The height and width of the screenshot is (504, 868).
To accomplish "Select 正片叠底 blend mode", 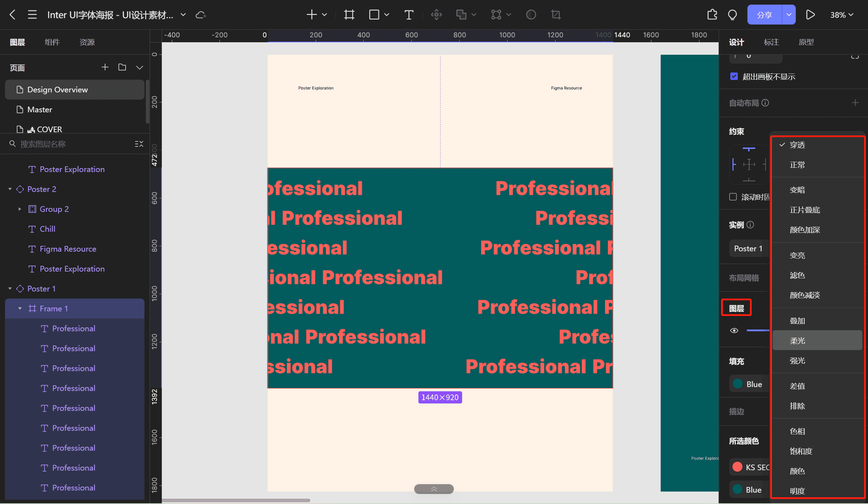I will point(817,210).
